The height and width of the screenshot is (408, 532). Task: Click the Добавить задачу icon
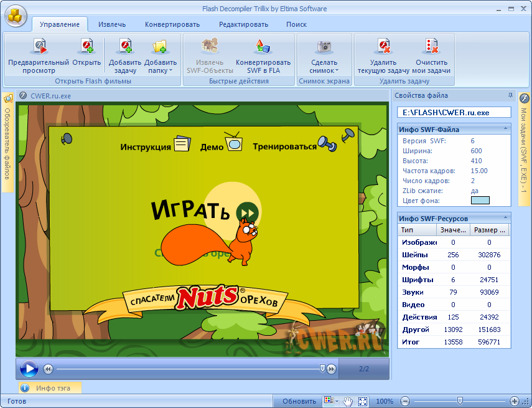[125, 47]
